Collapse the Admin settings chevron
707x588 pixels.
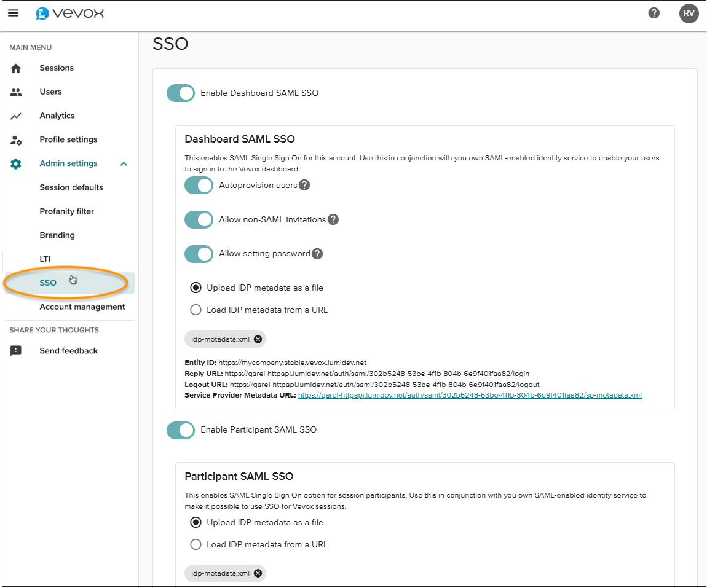124,163
